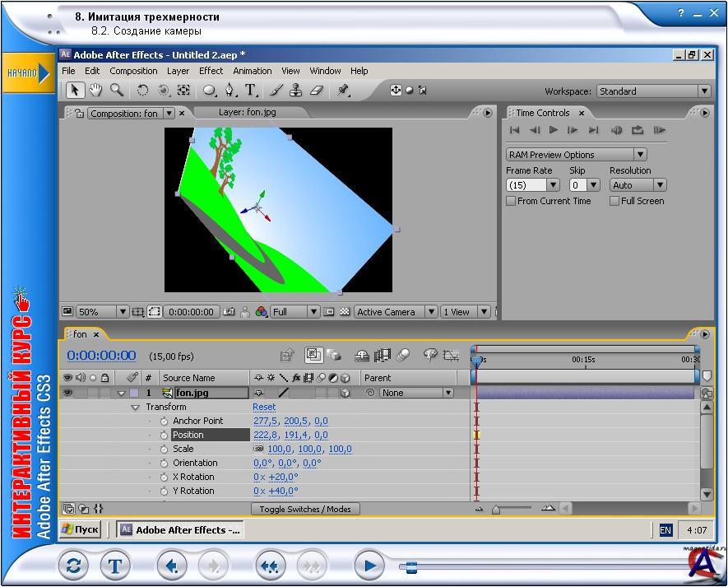Open the Parent None dropdown

[x=416, y=393]
